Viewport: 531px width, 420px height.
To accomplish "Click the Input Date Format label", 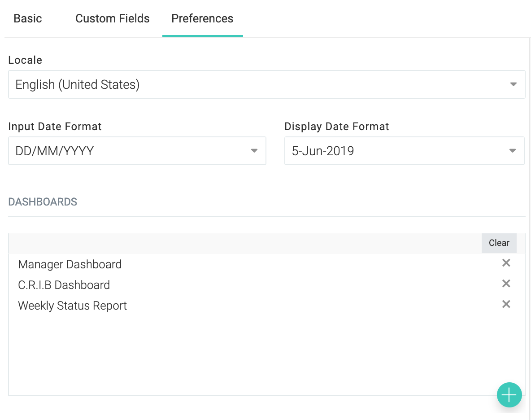I will point(55,127).
